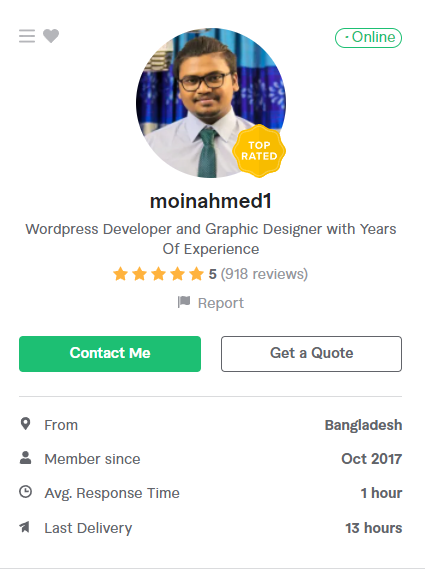Click the Top Rated badge
This screenshot has width=425, height=569.
259,151
